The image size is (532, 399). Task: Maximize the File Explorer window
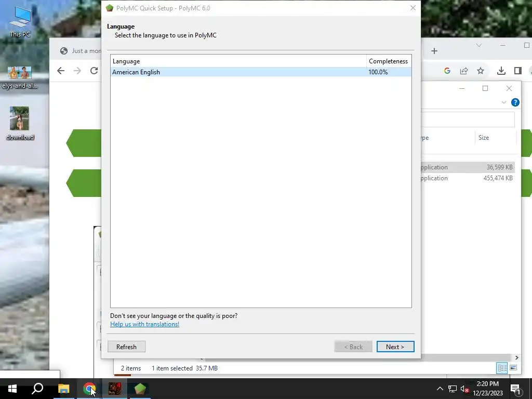pyautogui.click(x=485, y=88)
